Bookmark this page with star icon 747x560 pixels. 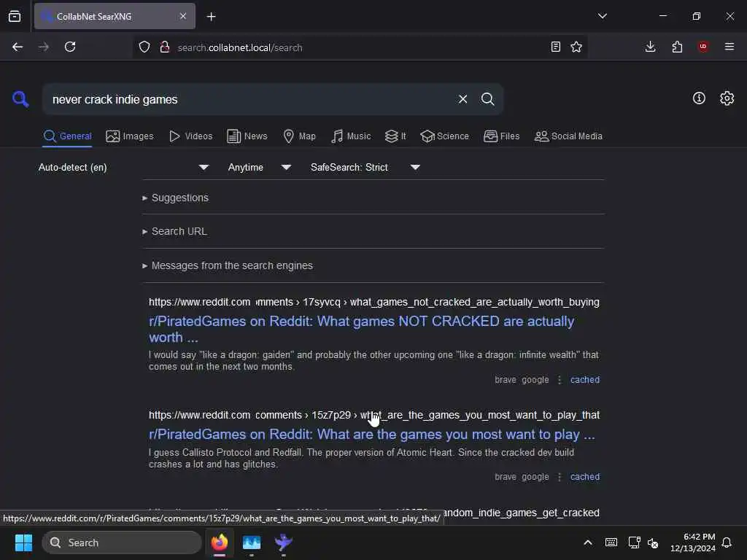tap(576, 47)
